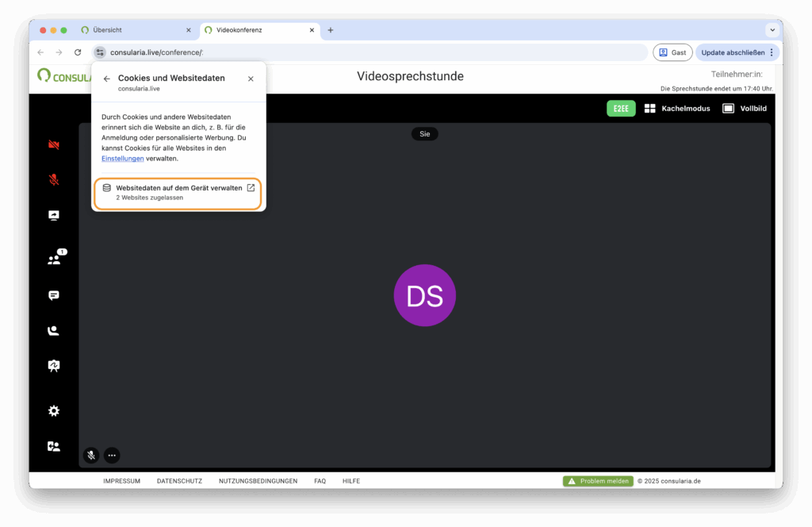
Task: Click the DS avatar circle
Action: click(425, 295)
